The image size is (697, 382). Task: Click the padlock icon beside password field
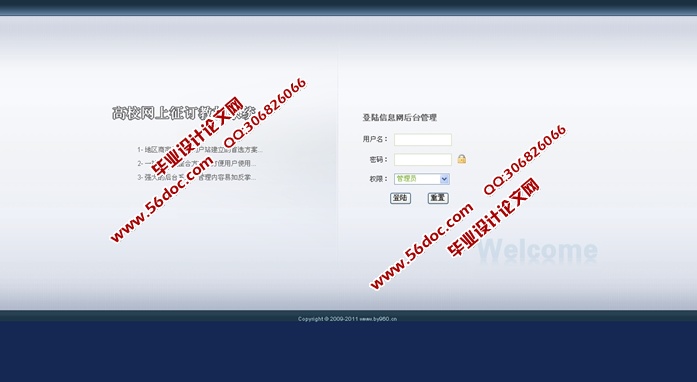click(x=462, y=159)
